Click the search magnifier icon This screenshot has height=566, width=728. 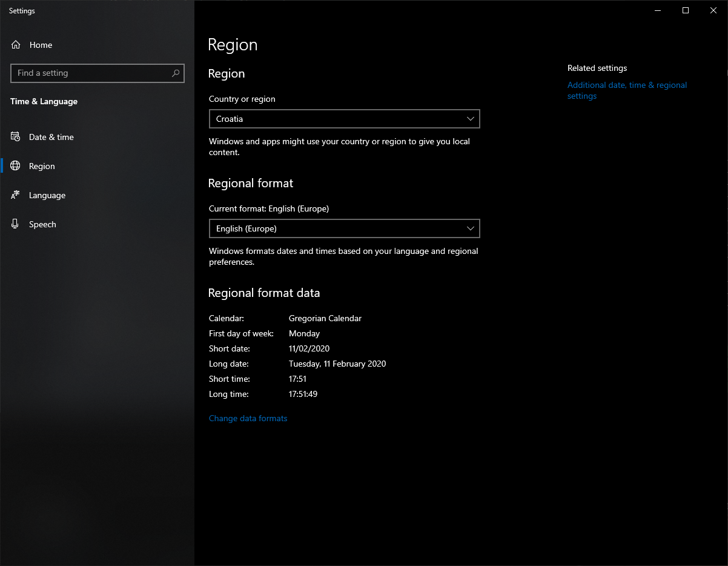[176, 73]
